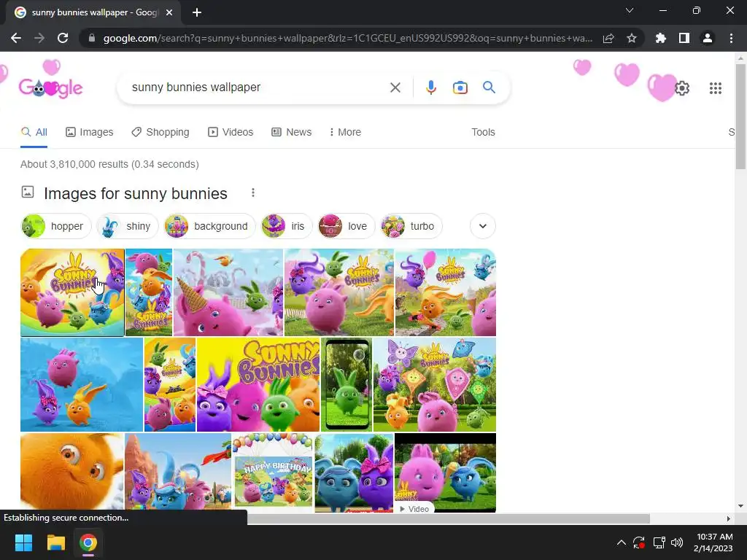Bookmark this page with the star

click(632, 38)
